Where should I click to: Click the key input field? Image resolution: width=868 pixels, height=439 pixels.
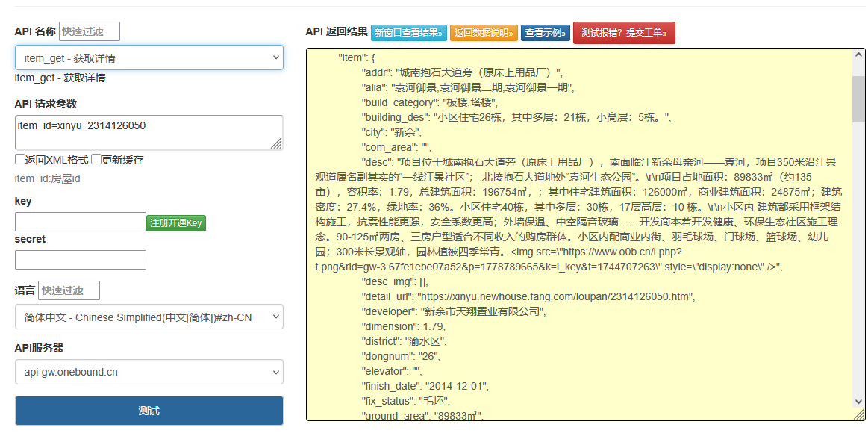click(x=81, y=222)
